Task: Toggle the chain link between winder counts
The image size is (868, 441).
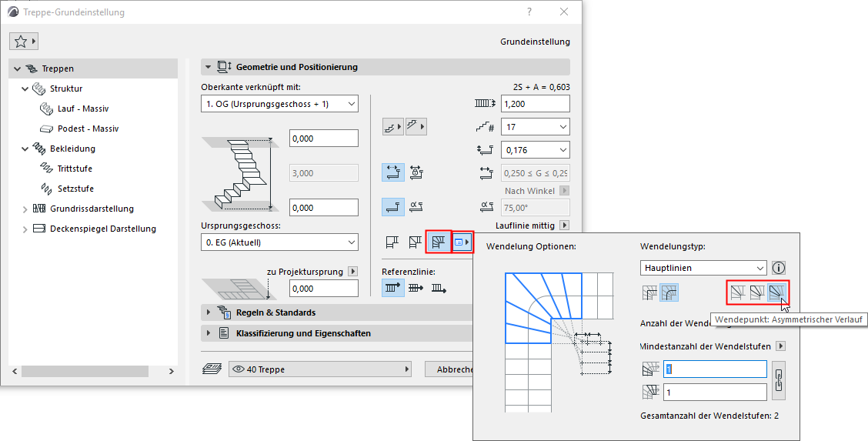Action: point(778,380)
